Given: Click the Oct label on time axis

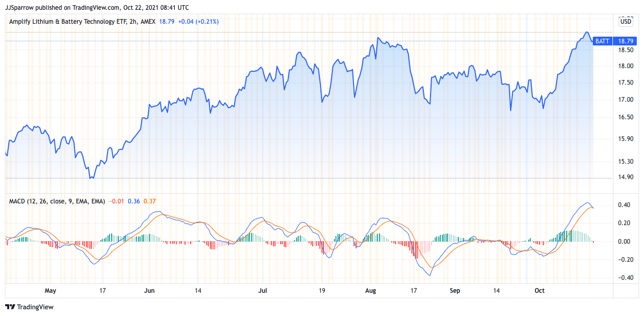Looking at the screenshot, I should [x=540, y=291].
